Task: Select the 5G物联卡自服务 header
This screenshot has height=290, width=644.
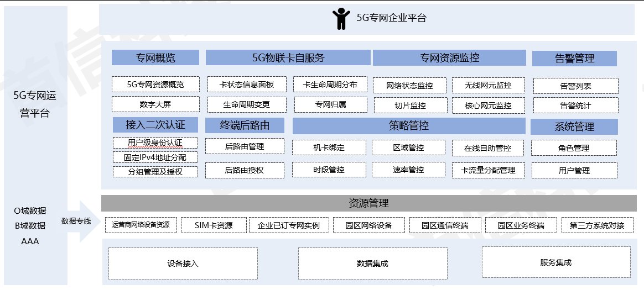Action: tap(288, 57)
